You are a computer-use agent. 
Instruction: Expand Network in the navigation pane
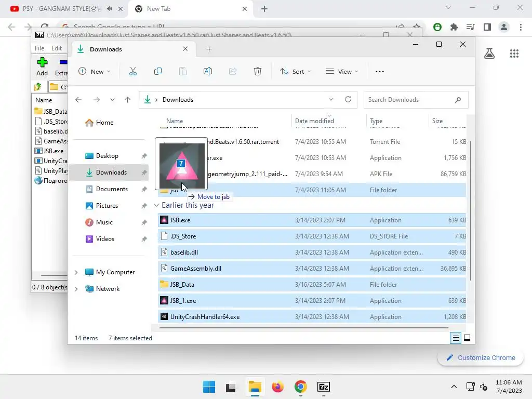pyautogui.click(x=76, y=289)
